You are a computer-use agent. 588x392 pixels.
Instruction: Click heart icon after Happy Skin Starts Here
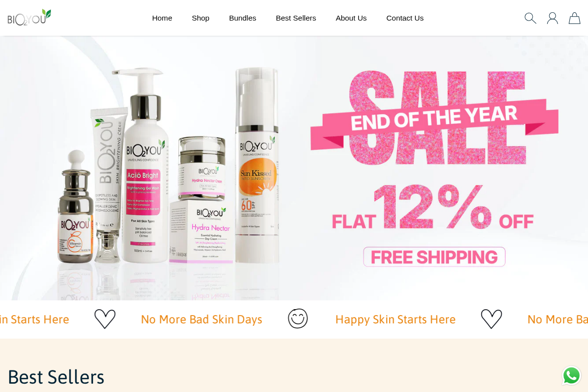(491, 319)
